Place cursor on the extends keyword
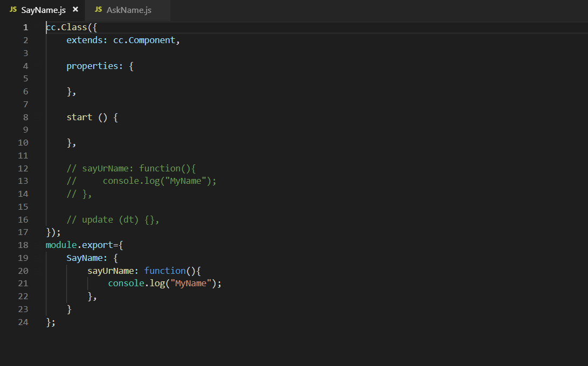The width and height of the screenshot is (588, 366). point(85,40)
